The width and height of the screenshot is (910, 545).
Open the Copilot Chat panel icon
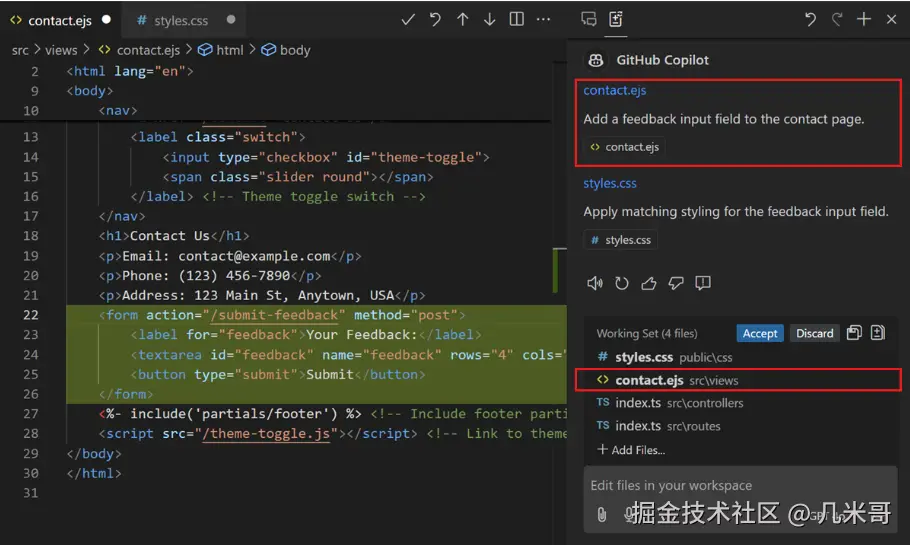tap(588, 19)
